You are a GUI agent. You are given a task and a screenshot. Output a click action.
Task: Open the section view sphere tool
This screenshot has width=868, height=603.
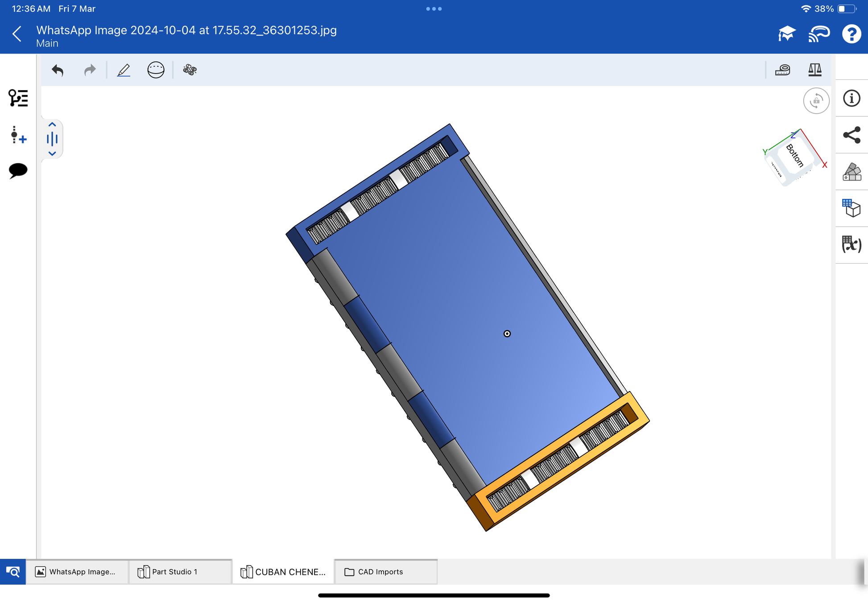[x=156, y=70]
